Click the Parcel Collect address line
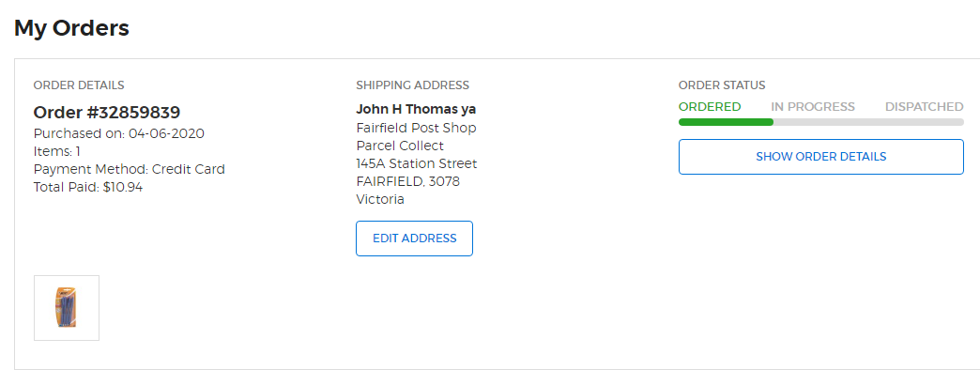The height and width of the screenshot is (385, 980). (x=400, y=146)
